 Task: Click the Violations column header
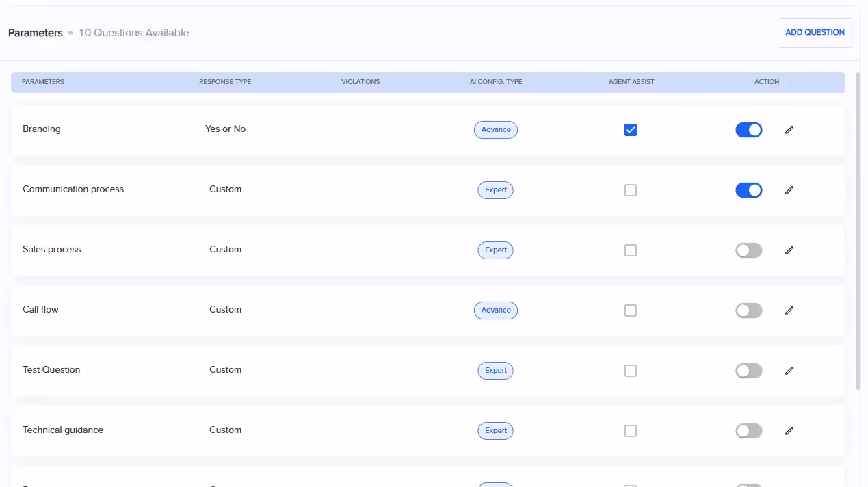360,82
